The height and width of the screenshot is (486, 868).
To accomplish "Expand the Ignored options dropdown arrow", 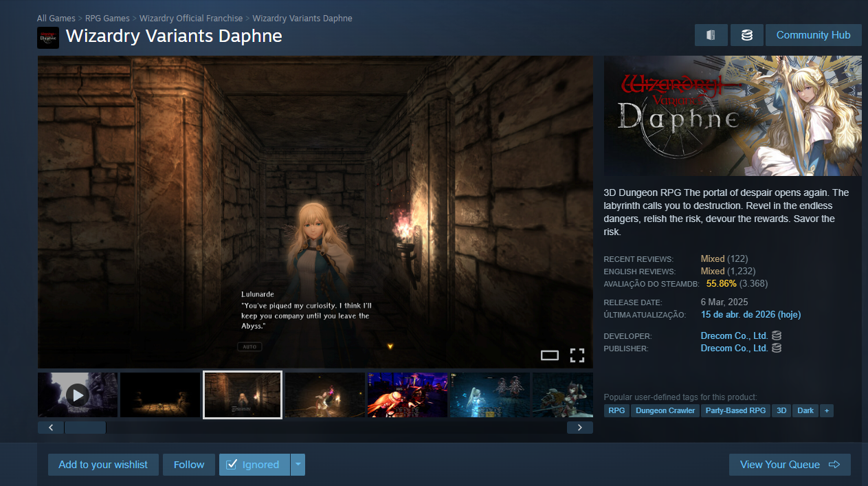I will [x=298, y=465].
